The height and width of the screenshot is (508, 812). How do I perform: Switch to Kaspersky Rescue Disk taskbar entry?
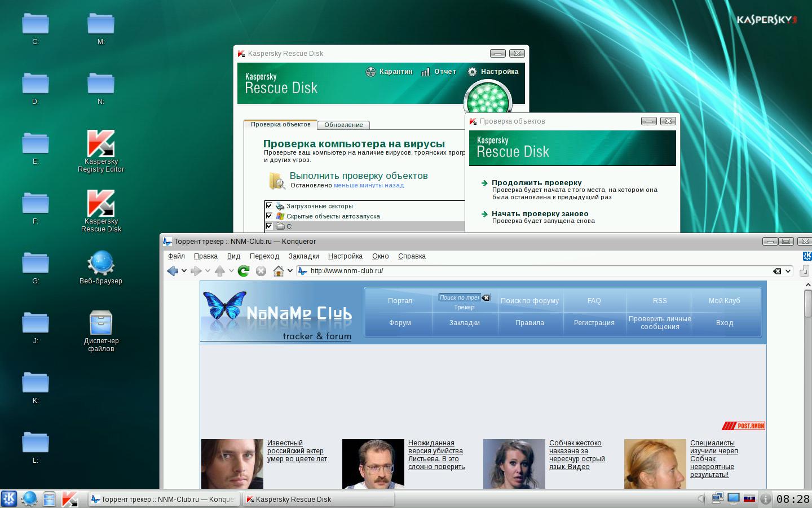pos(318,499)
